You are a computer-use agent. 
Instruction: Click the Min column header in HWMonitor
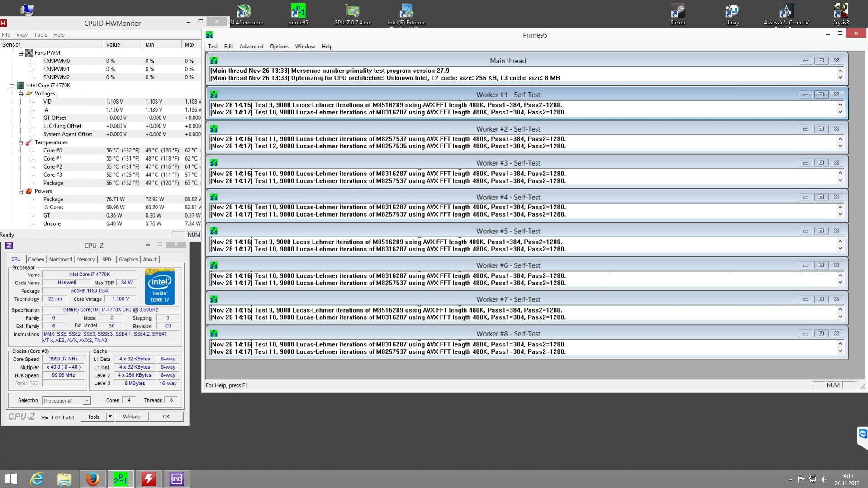[x=161, y=44]
